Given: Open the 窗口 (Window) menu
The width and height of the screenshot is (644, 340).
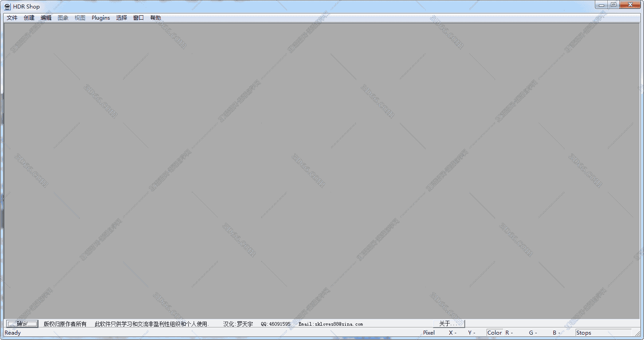Looking at the screenshot, I should point(139,18).
